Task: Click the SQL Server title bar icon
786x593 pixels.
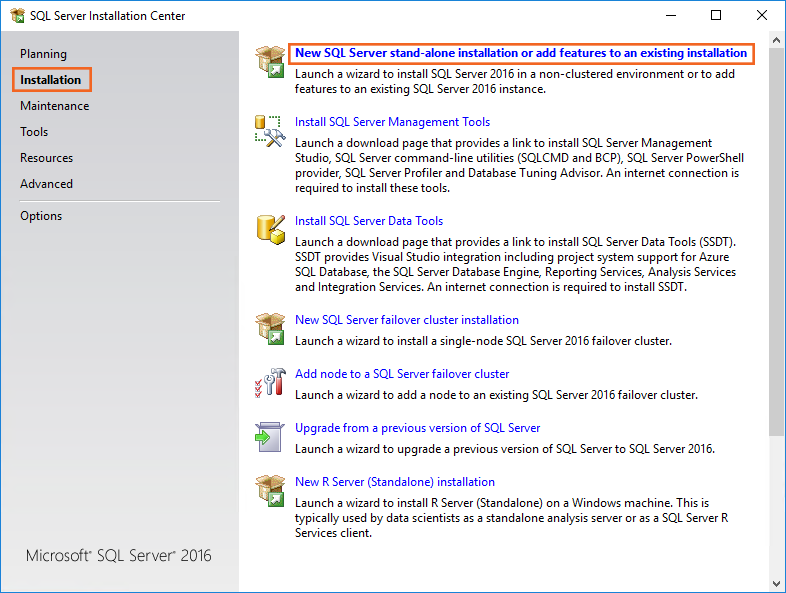Action: (17, 15)
